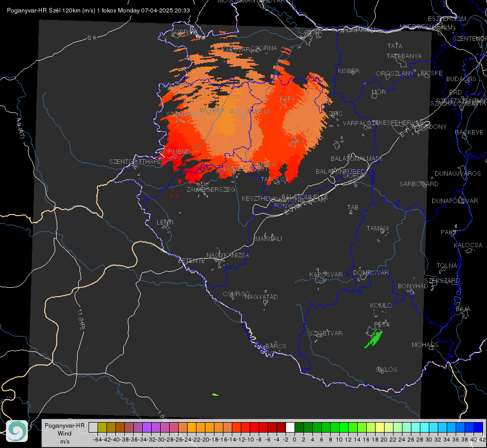Click the white swatch in the wind legend

tap(290, 427)
